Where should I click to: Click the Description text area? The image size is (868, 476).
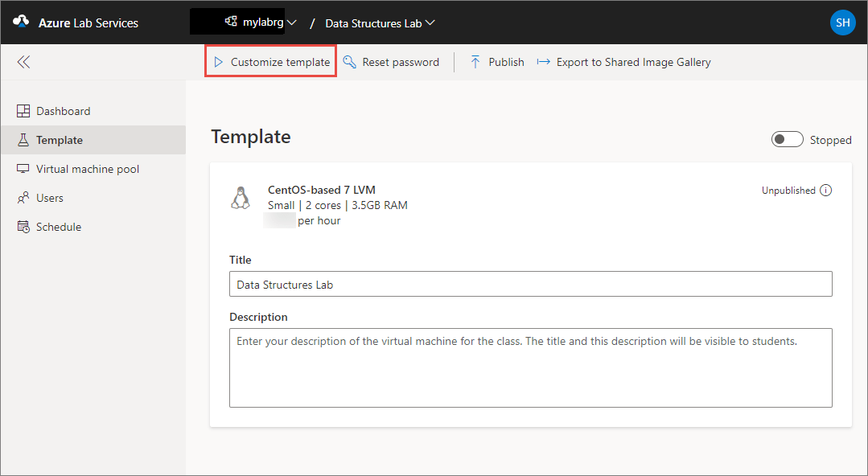tap(530, 366)
